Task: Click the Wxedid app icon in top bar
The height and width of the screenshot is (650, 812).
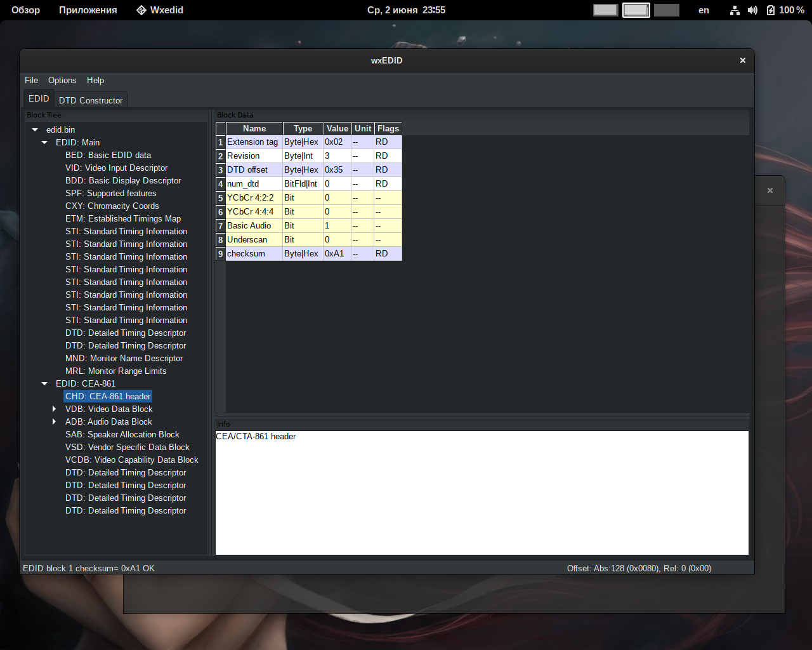Action: tap(141, 10)
